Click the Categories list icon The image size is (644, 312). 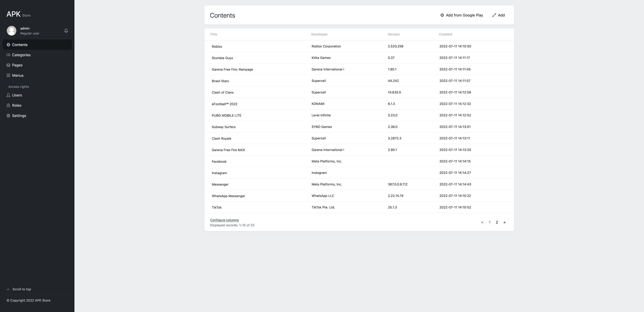[8, 55]
